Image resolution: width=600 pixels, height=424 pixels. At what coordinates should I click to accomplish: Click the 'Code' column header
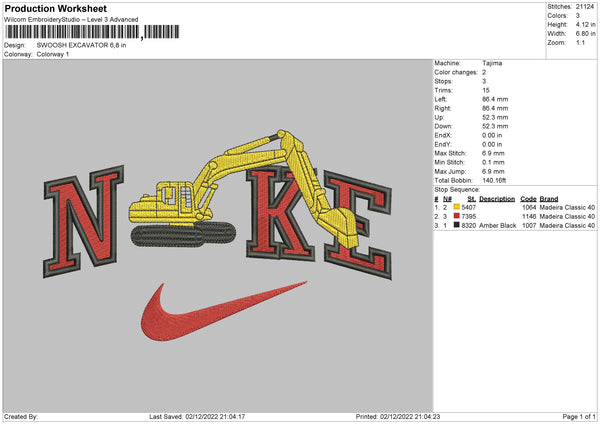528,199
